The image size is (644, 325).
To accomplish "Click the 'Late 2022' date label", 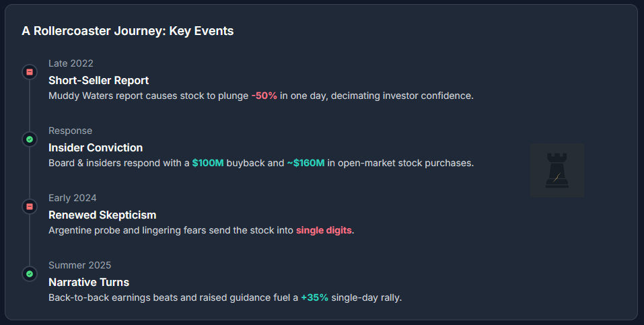I will pyautogui.click(x=71, y=63).
